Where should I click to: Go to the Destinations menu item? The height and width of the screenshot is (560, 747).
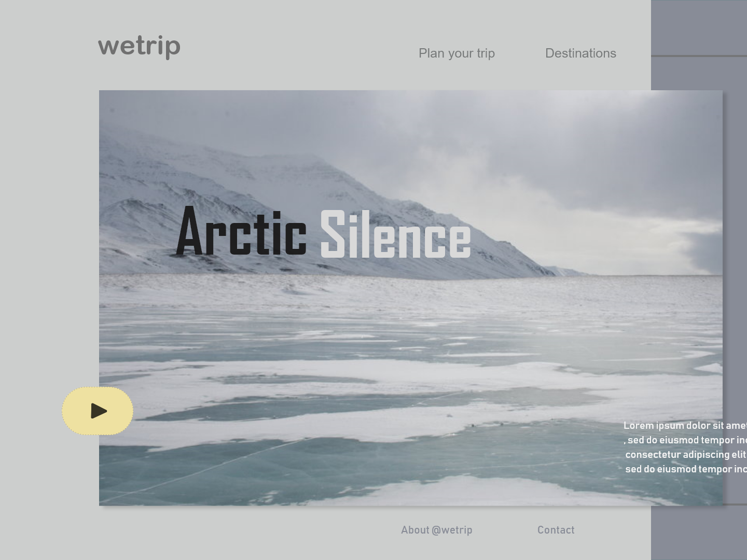580,53
